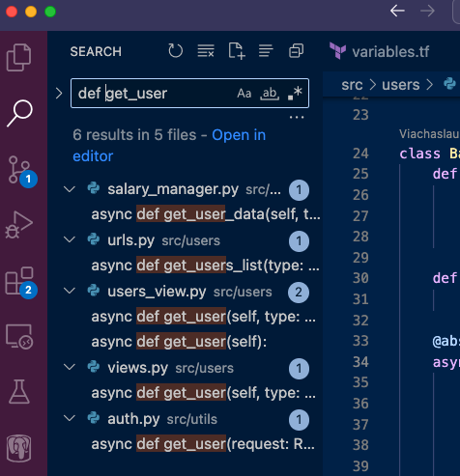Click the users breadcrumb segment

(400, 85)
